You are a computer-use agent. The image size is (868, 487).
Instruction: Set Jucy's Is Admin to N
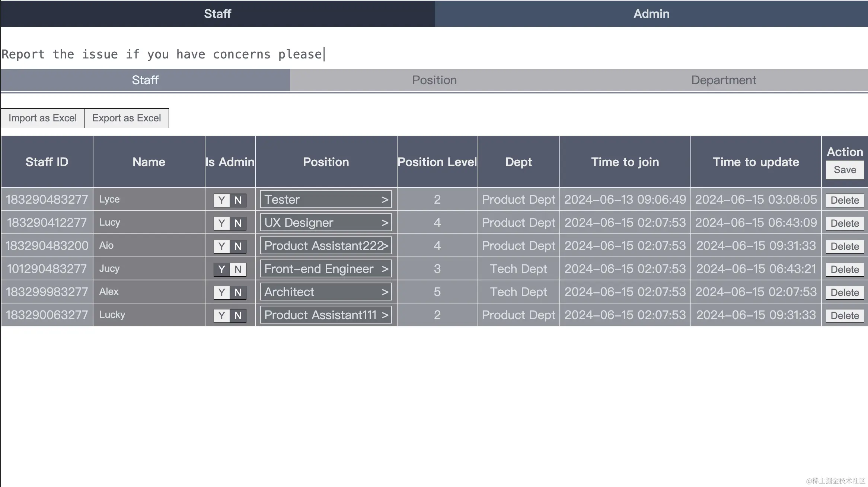coord(238,270)
